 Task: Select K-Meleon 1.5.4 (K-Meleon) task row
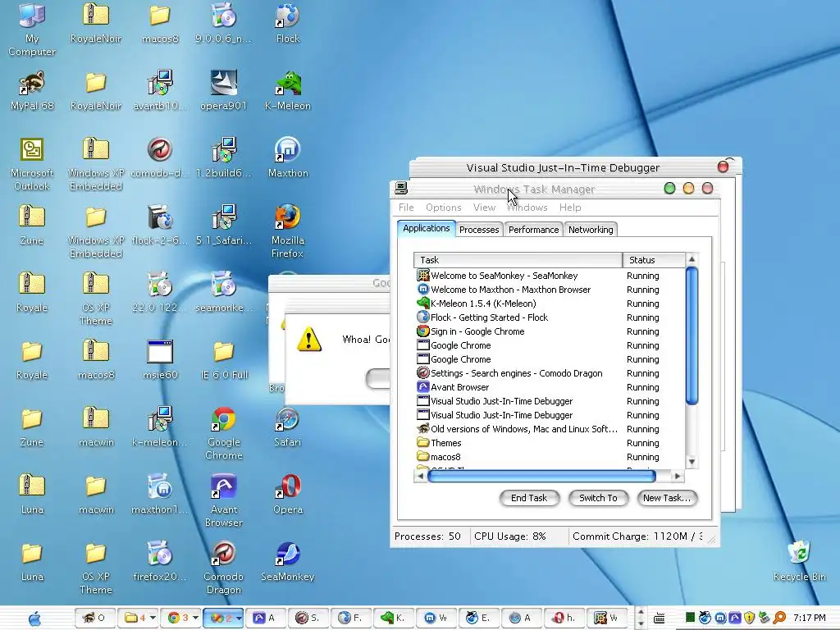click(550, 304)
